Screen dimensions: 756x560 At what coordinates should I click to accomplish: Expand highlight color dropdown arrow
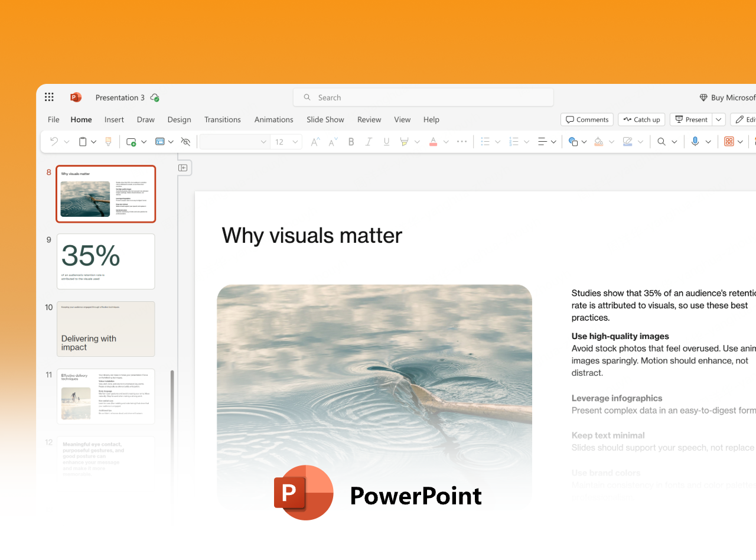[x=417, y=142]
